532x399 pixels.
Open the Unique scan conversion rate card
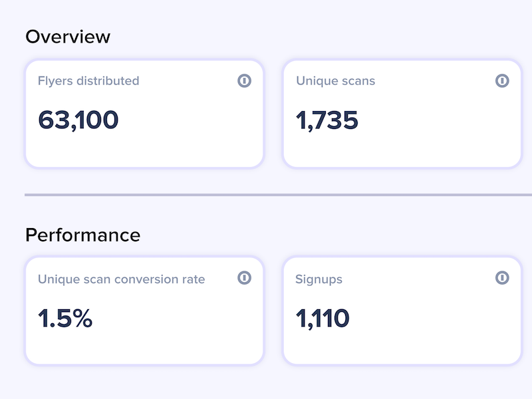point(144,311)
